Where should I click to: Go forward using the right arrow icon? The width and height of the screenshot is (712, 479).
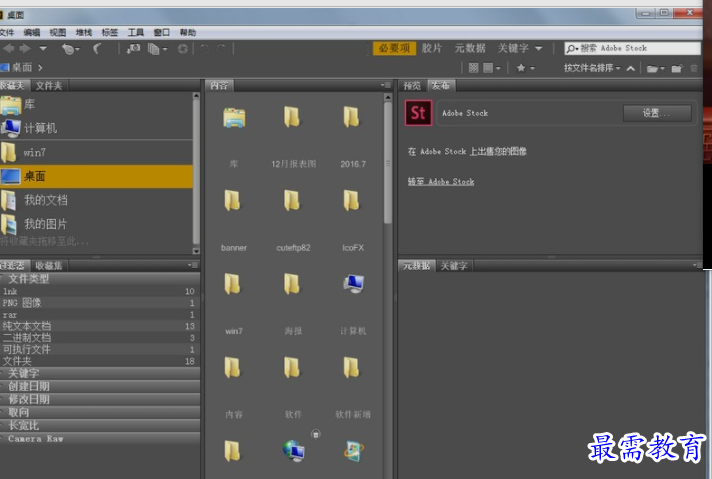(25, 48)
